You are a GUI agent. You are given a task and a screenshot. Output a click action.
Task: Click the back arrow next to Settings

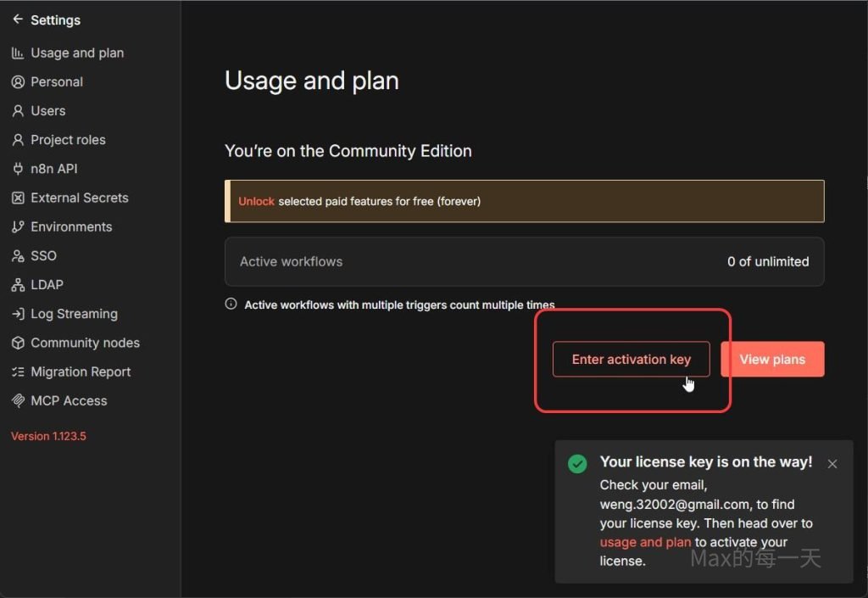tap(18, 20)
